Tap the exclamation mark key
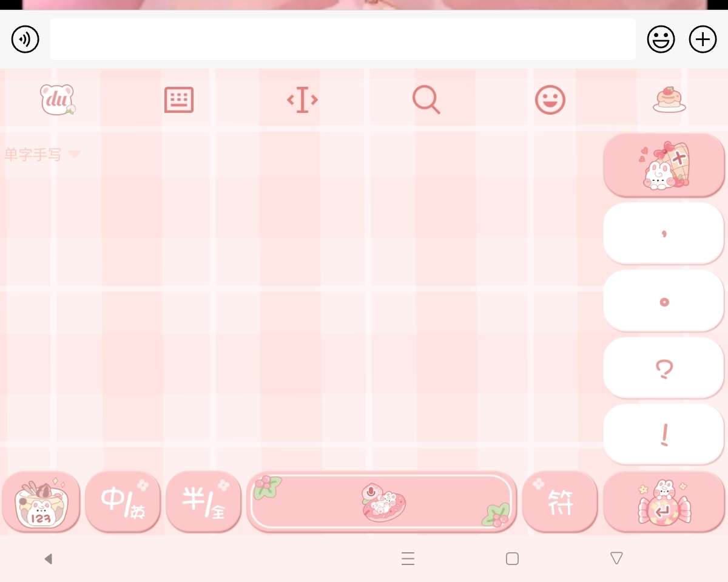This screenshot has height=582, width=728. [664, 435]
